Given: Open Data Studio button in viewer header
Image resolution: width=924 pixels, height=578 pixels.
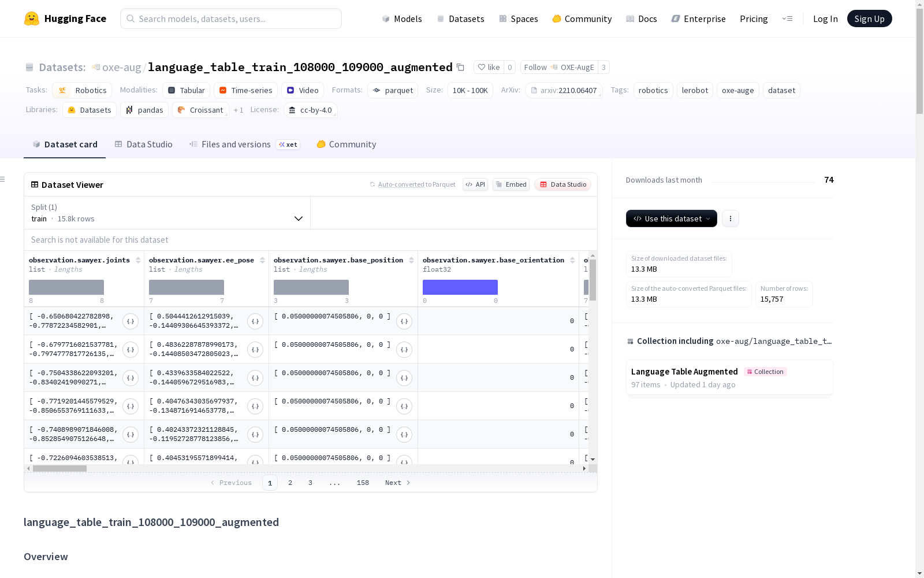Looking at the screenshot, I should click(563, 184).
